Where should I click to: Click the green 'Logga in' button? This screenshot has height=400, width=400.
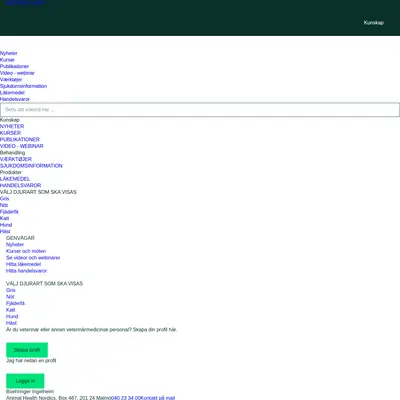25,381
